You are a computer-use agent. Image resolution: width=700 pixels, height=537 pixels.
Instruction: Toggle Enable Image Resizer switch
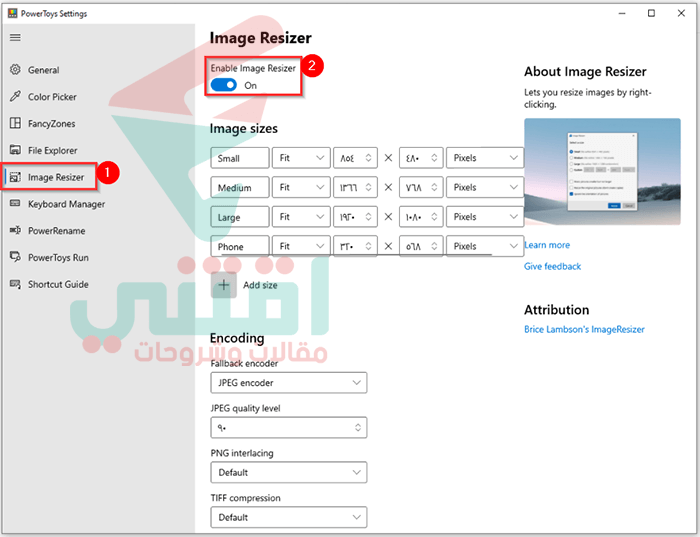224,85
